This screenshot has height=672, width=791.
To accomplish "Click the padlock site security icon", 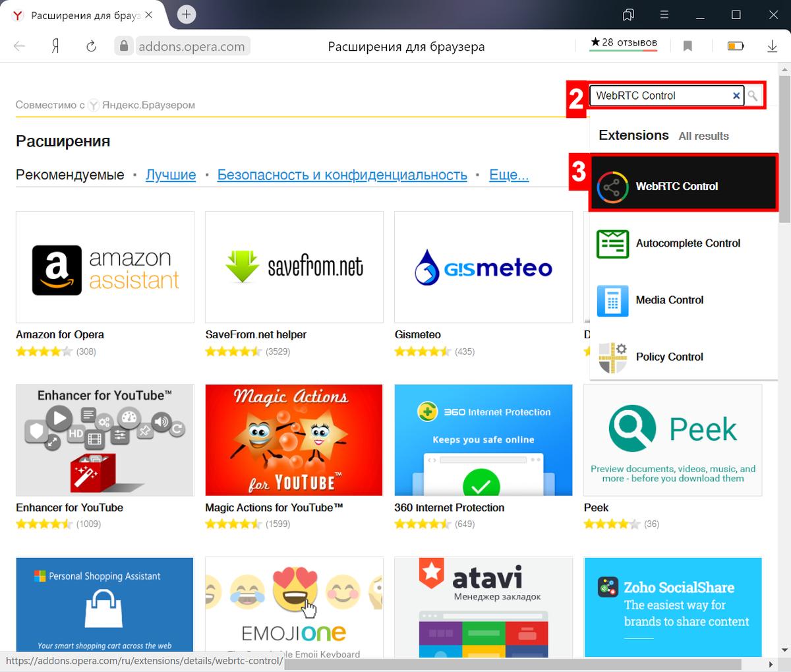I will pos(123,46).
